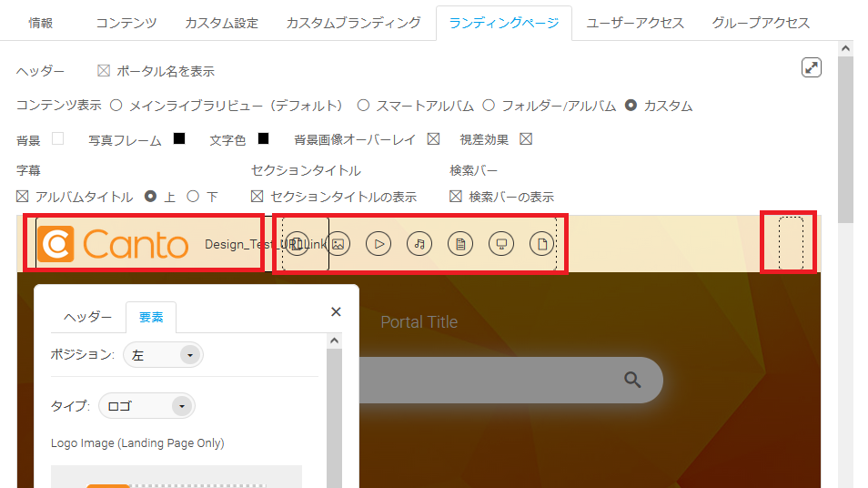
Task: Uncheck the 検索バーの表示 checkbox
Action: coord(456,197)
